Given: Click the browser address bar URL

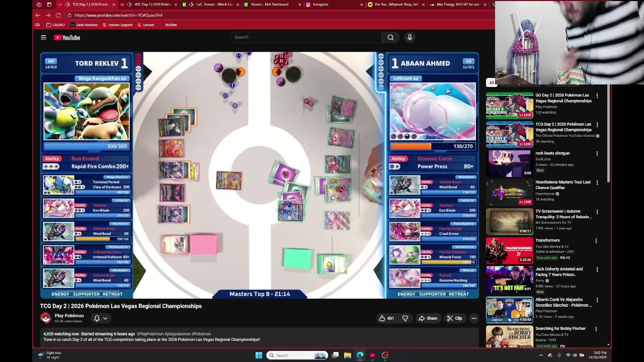Looking at the screenshot, I should 118,15.
